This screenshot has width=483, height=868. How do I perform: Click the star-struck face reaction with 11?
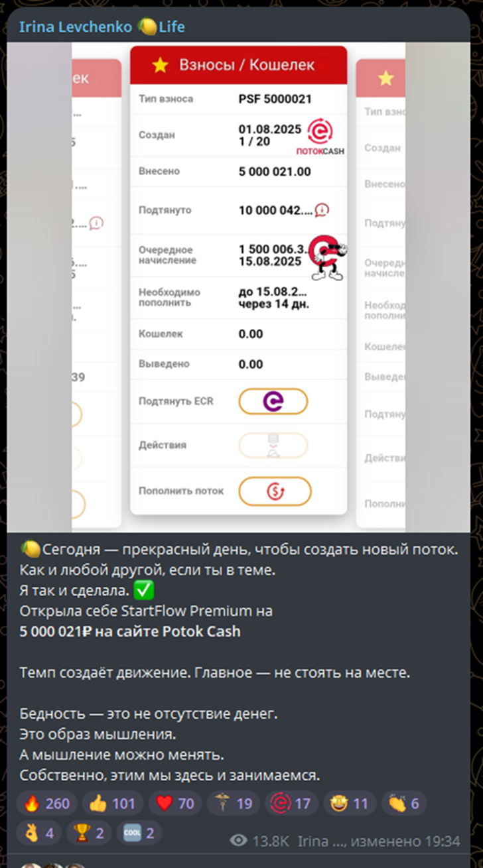(349, 804)
